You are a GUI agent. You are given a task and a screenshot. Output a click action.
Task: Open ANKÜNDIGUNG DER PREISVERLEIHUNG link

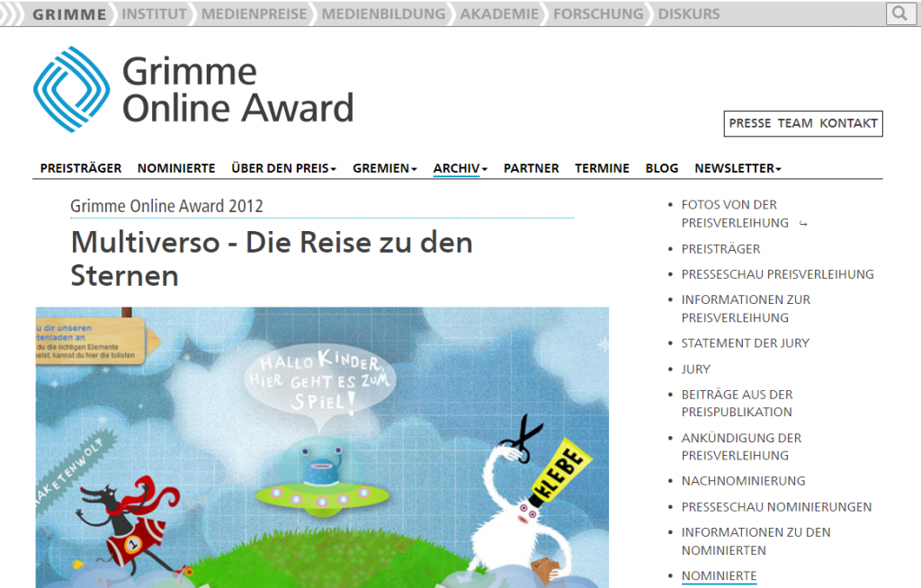point(741,447)
